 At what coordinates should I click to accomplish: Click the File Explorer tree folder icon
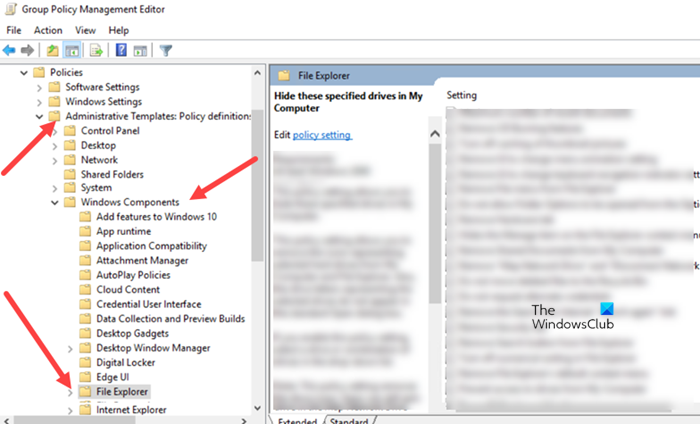click(x=85, y=391)
